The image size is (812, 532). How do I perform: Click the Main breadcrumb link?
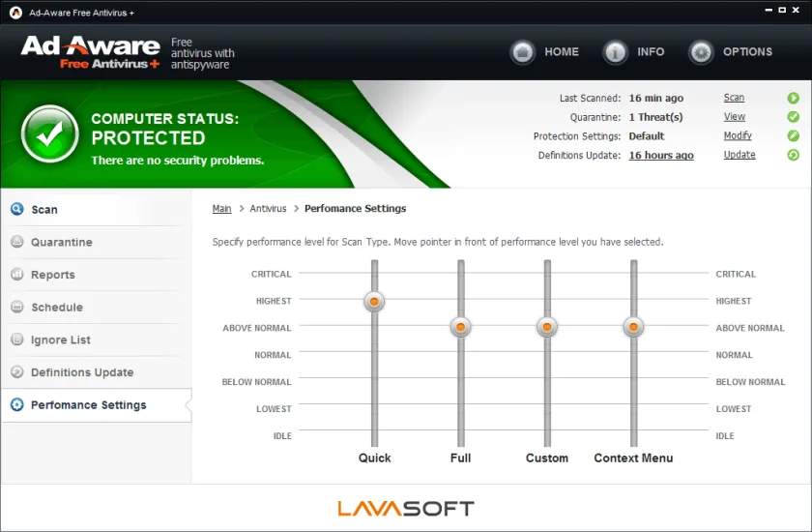pos(221,208)
